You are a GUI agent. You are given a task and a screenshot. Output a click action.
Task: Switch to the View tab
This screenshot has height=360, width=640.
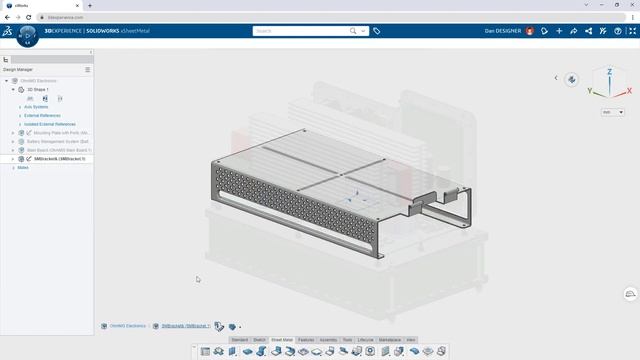pyautogui.click(x=411, y=340)
